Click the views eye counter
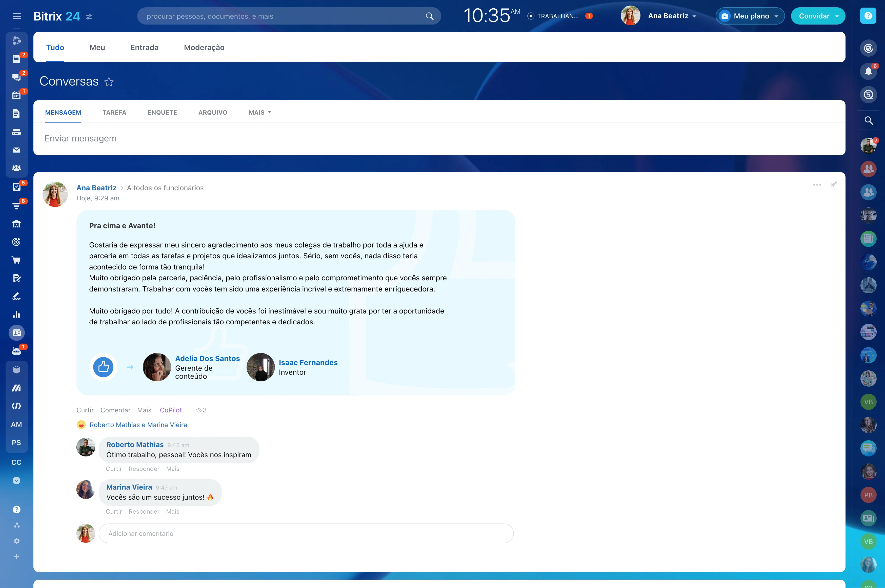 [x=201, y=410]
